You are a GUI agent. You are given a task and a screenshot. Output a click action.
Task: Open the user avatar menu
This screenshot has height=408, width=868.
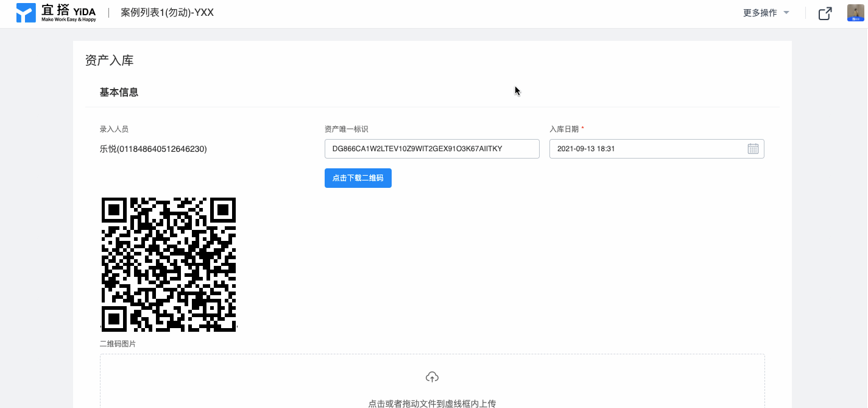tap(856, 13)
